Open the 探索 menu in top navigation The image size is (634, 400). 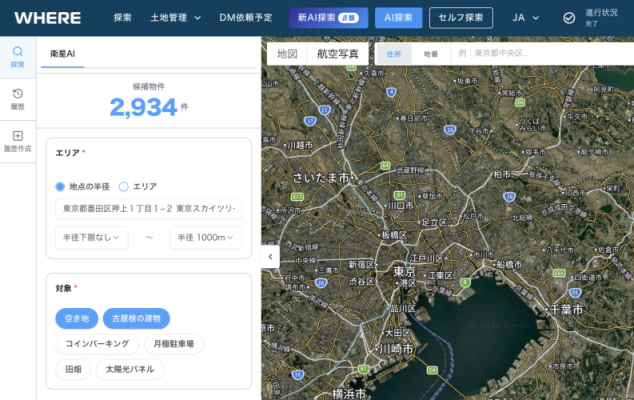[x=122, y=18]
